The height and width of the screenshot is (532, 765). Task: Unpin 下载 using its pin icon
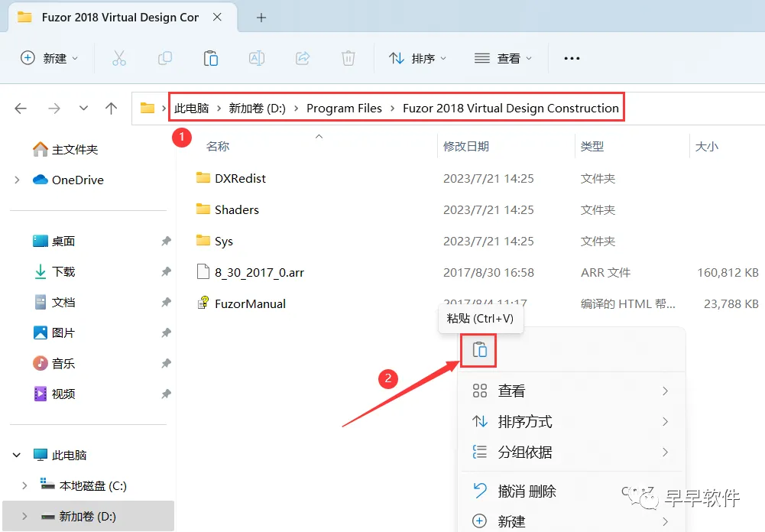(166, 272)
